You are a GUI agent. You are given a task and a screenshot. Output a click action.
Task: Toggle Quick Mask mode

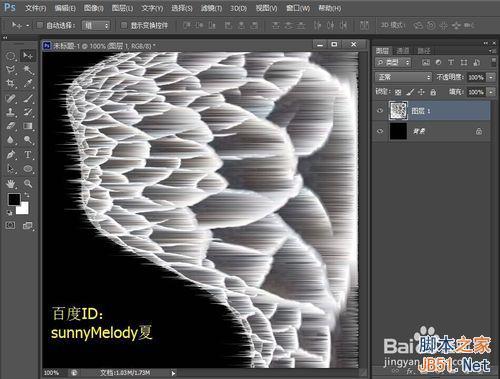point(11,226)
